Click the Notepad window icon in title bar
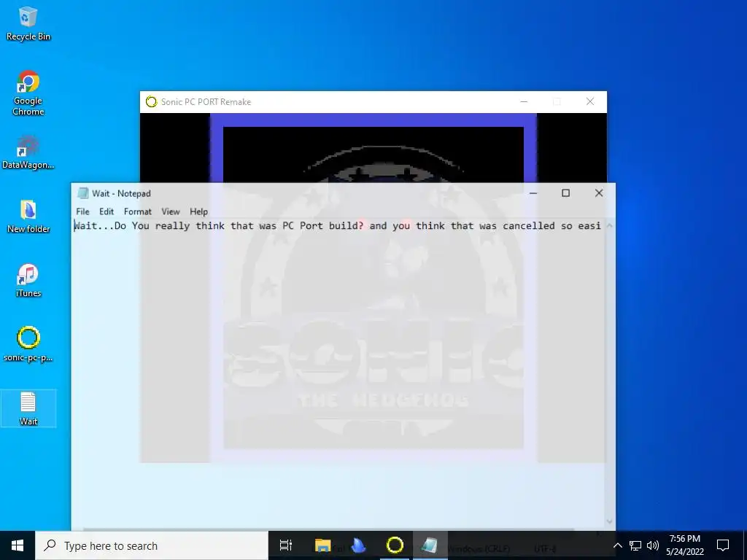This screenshot has width=747, height=560. coord(83,193)
